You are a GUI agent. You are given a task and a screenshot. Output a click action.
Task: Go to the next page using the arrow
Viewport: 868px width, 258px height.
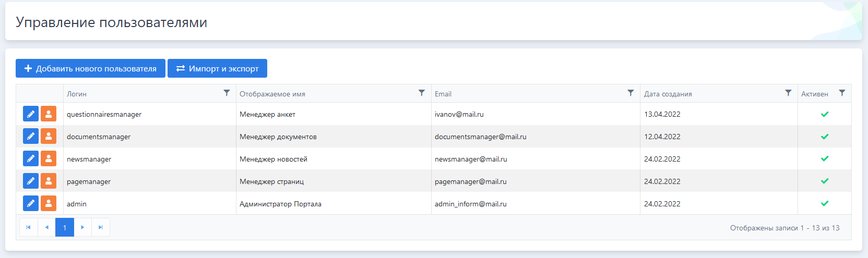click(82, 227)
